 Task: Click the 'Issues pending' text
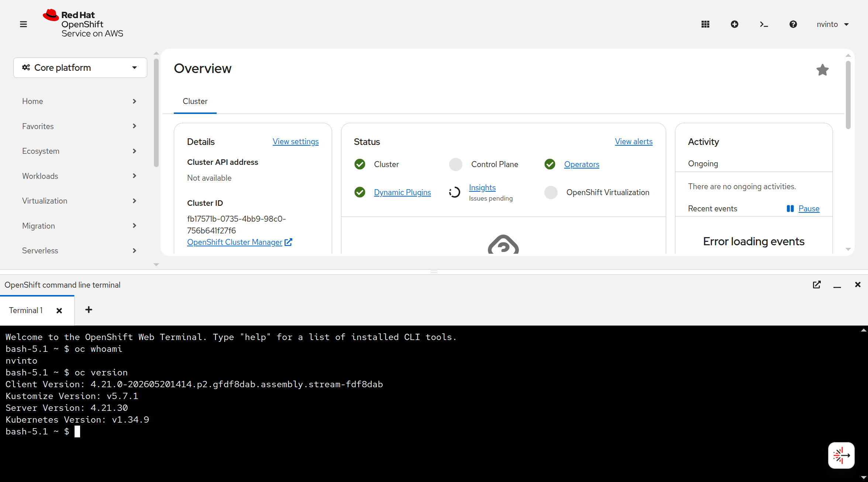491,198
